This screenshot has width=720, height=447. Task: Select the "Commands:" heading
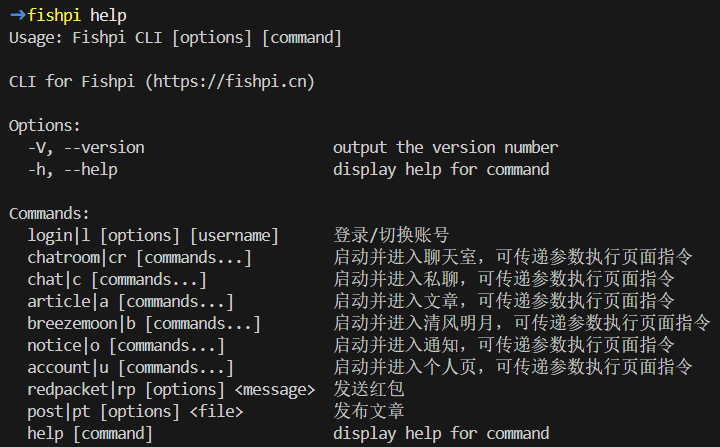(x=49, y=214)
